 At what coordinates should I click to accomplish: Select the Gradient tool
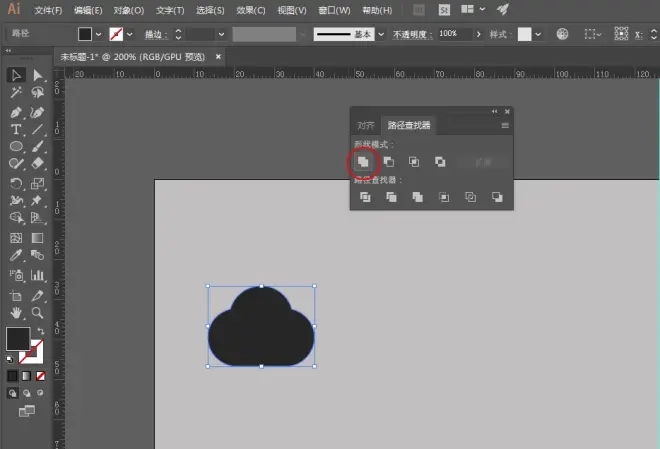click(x=37, y=238)
